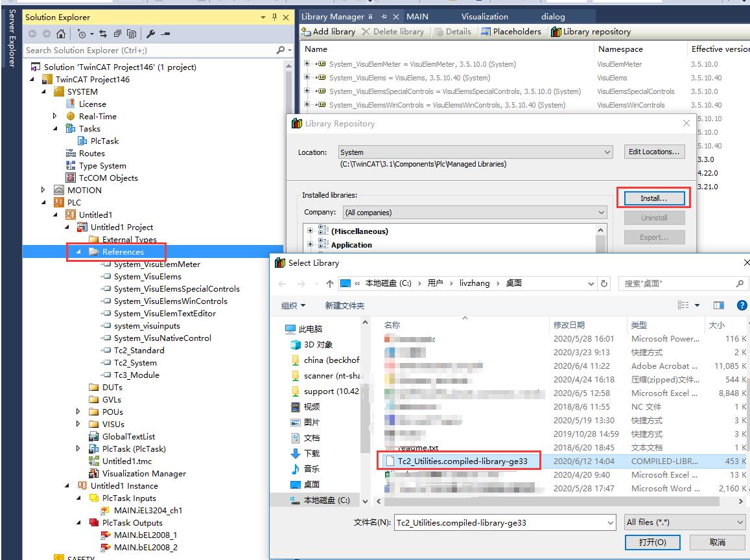Click the Home icon in Solution Explorer toolbar

point(61,34)
